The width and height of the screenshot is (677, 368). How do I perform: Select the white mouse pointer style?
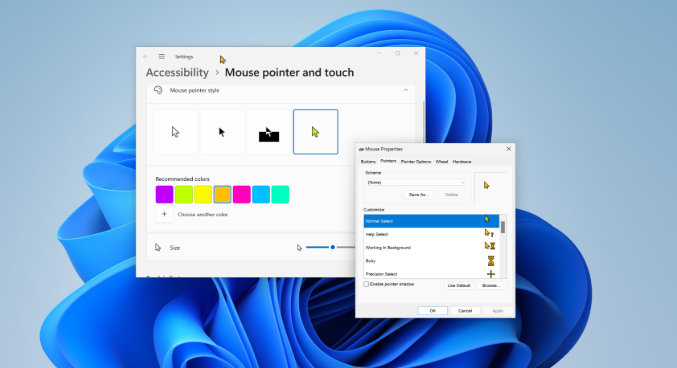[175, 132]
